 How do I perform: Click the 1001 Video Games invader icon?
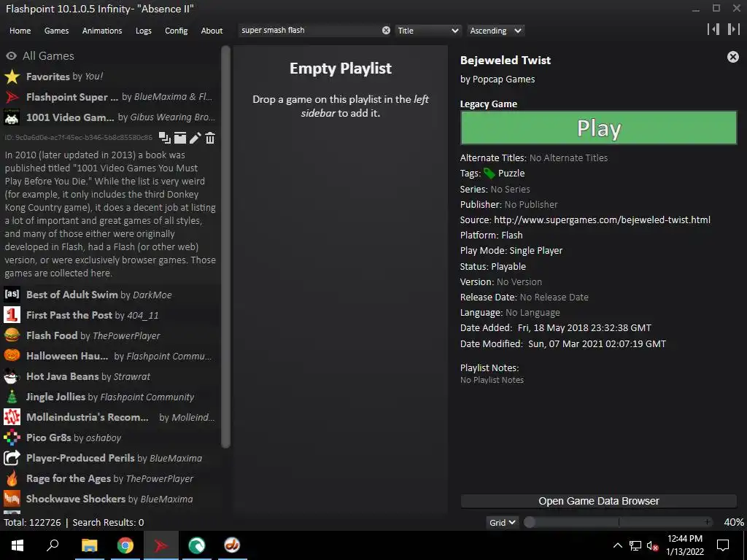[x=12, y=117]
